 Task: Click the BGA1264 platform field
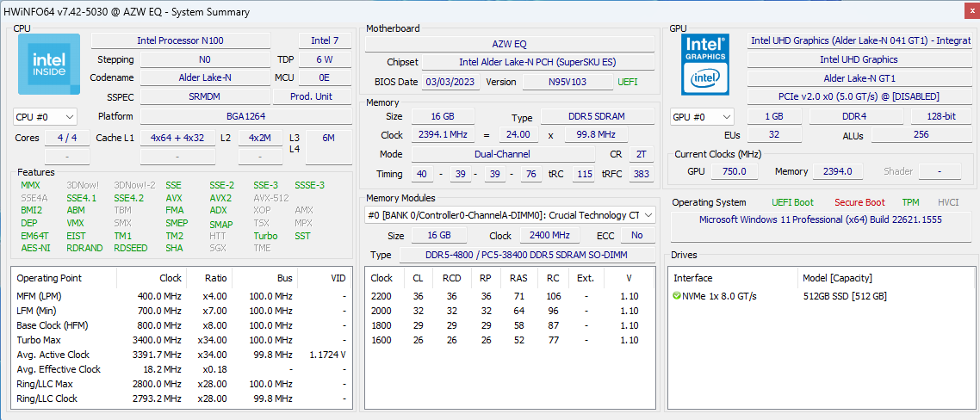pos(245,116)
